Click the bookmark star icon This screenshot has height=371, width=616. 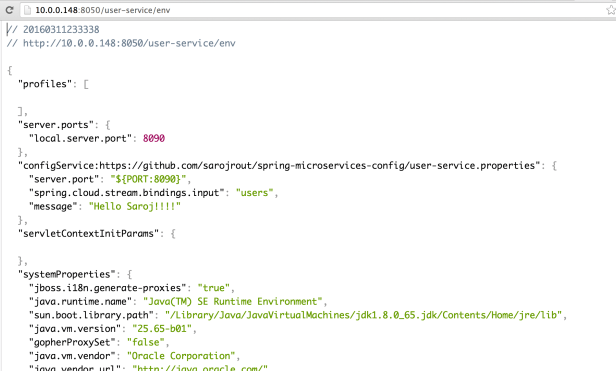coord(611,10)
